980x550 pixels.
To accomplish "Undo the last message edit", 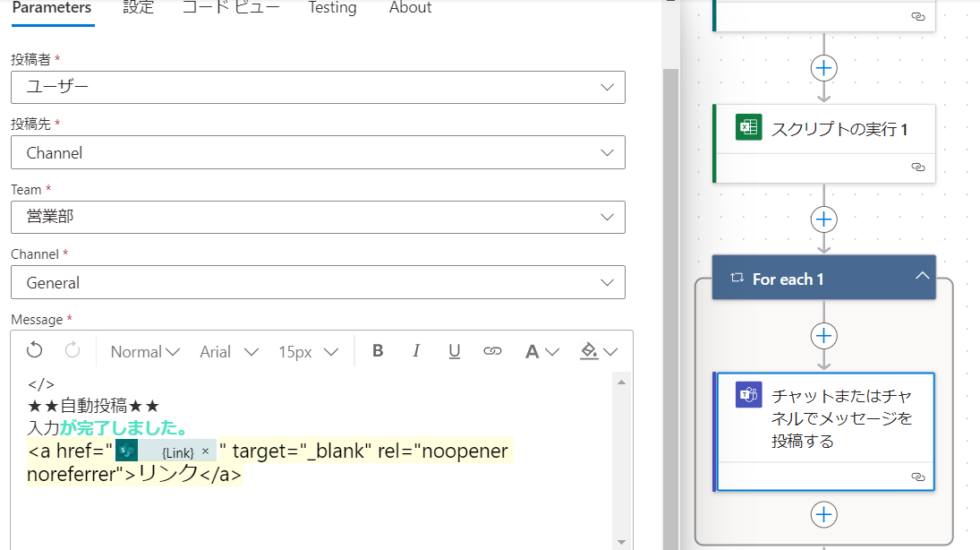I will (x=35, y=350).
